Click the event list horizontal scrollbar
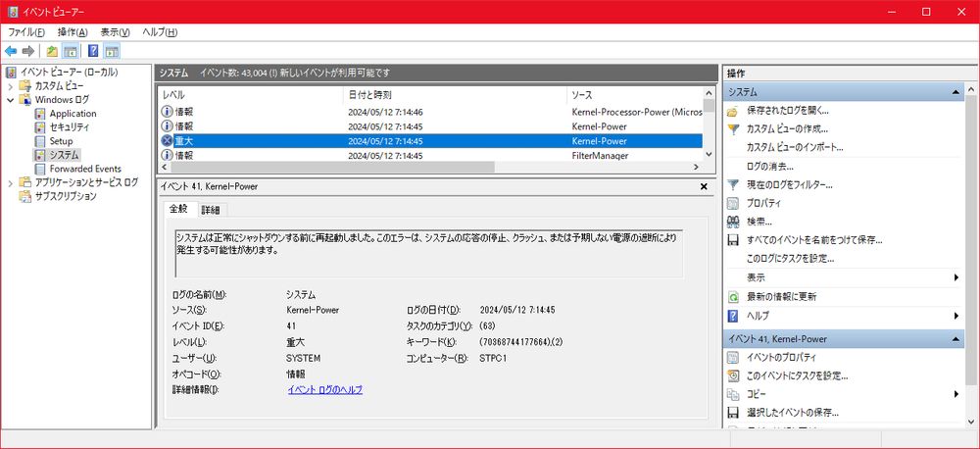980x449 pixels. click(331, 168)
